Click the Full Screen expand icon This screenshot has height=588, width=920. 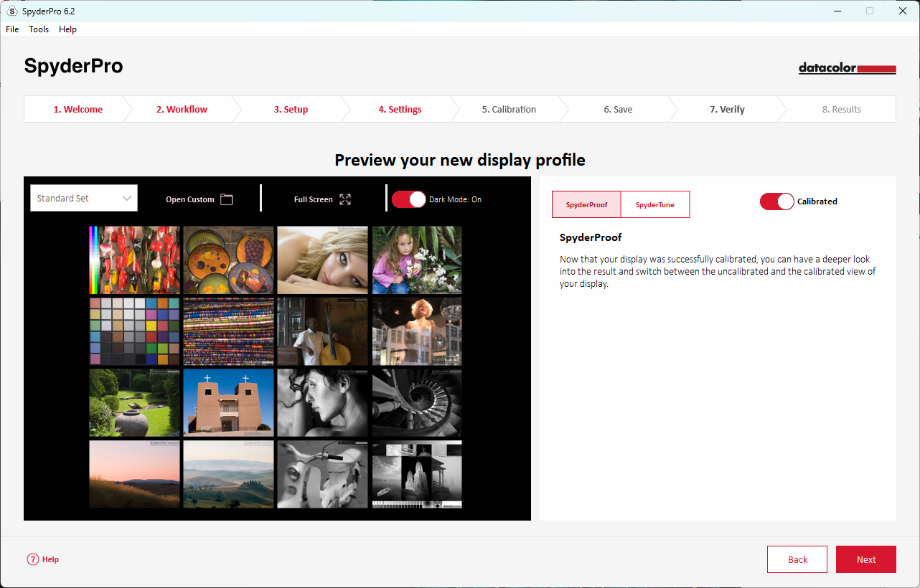pos(345,199)
